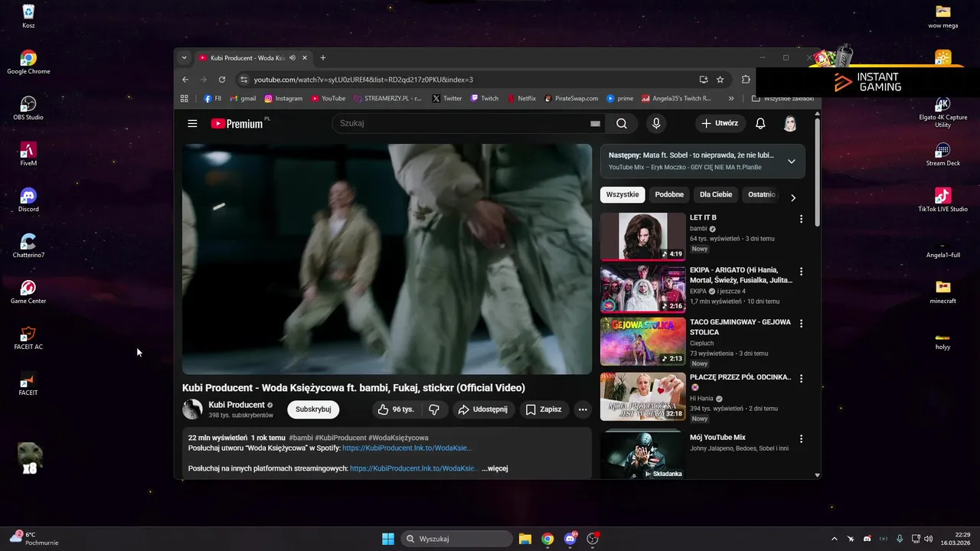
Task: Open PirateSwap.com bookmark
Action: pyautogui.click(x=571, y=99)
